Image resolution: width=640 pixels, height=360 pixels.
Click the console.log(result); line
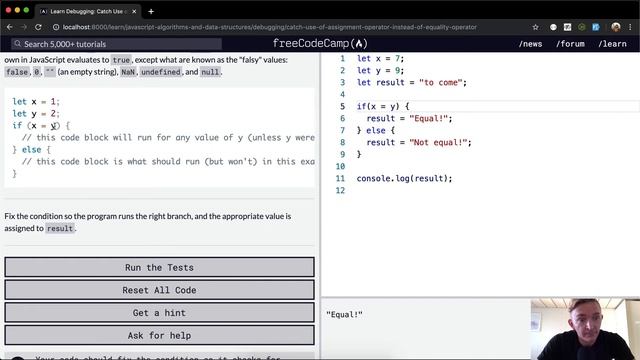click(x=404, y=178)
